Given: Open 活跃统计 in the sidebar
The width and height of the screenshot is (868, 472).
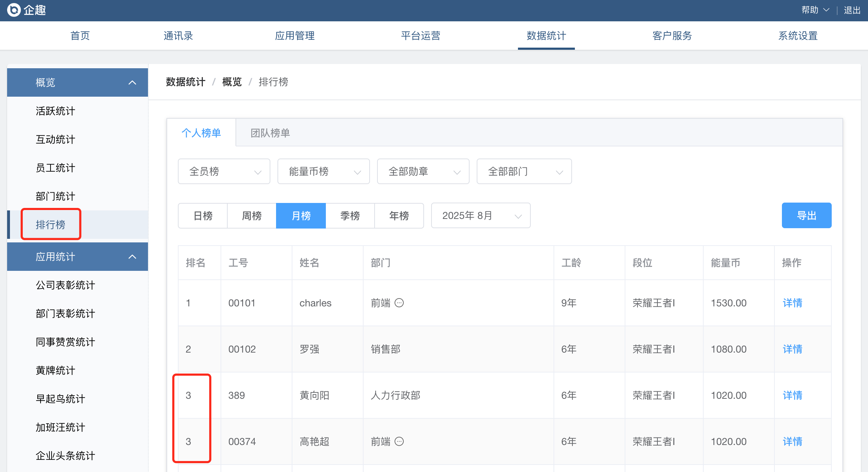Looking at the screenshot, I should (x=55, y=111).
